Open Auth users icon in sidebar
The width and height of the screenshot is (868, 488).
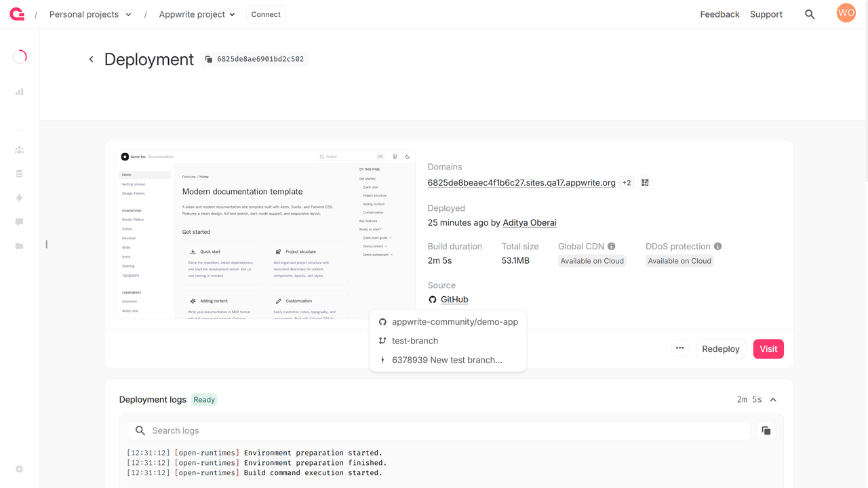[19, 150]
